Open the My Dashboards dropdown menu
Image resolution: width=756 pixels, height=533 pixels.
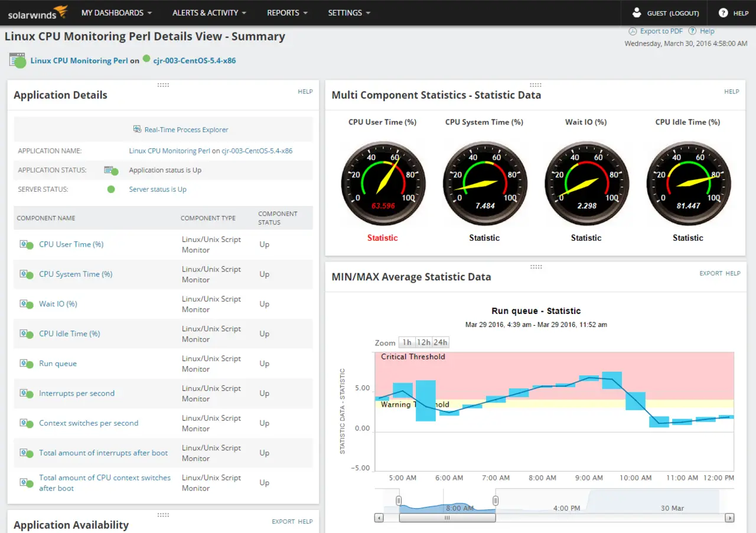pyautogui.click(x=116, y=12)
